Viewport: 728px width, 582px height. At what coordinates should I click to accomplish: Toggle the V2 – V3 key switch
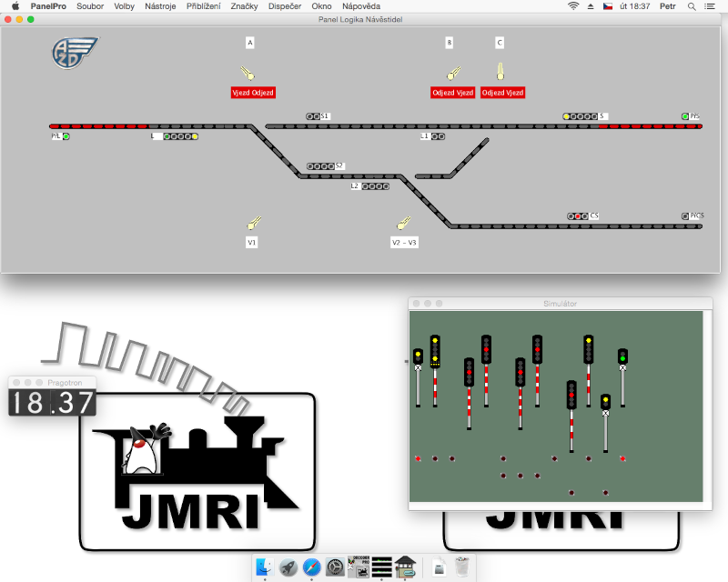[402, 222]
